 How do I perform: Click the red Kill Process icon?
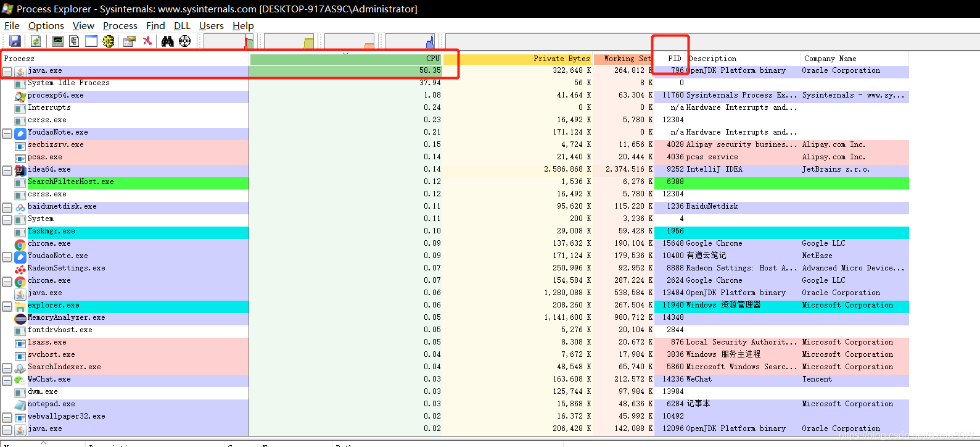[147, 41]
